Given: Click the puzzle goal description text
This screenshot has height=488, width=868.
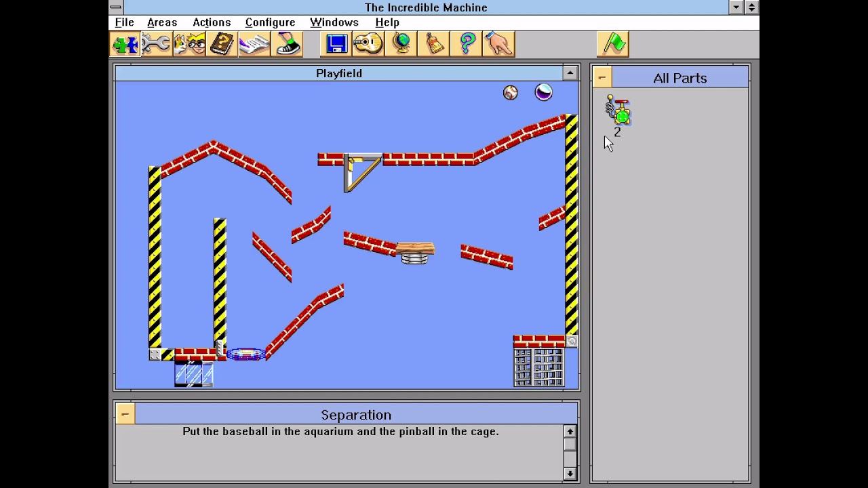Looking at the screenshot, I should [x=340, y=432].
